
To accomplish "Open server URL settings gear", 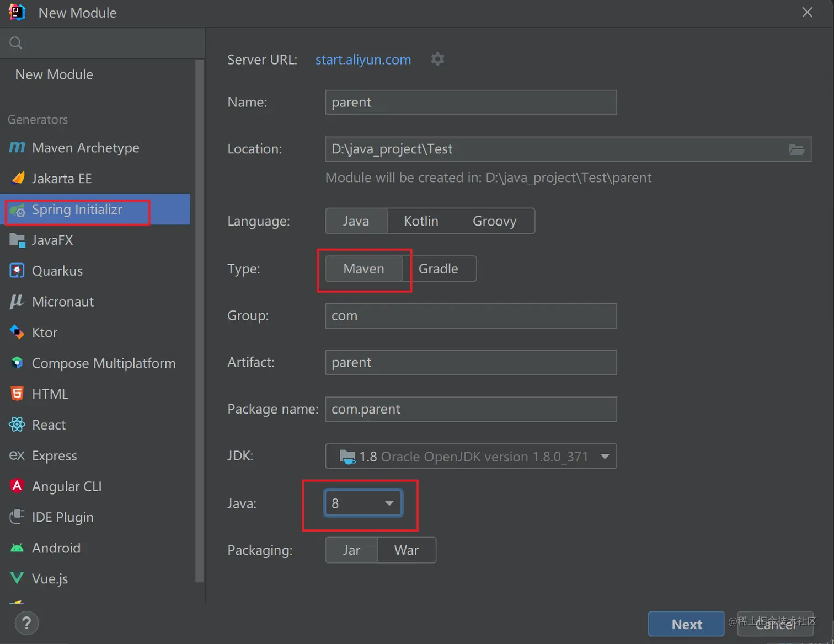I will coord(437,59).
